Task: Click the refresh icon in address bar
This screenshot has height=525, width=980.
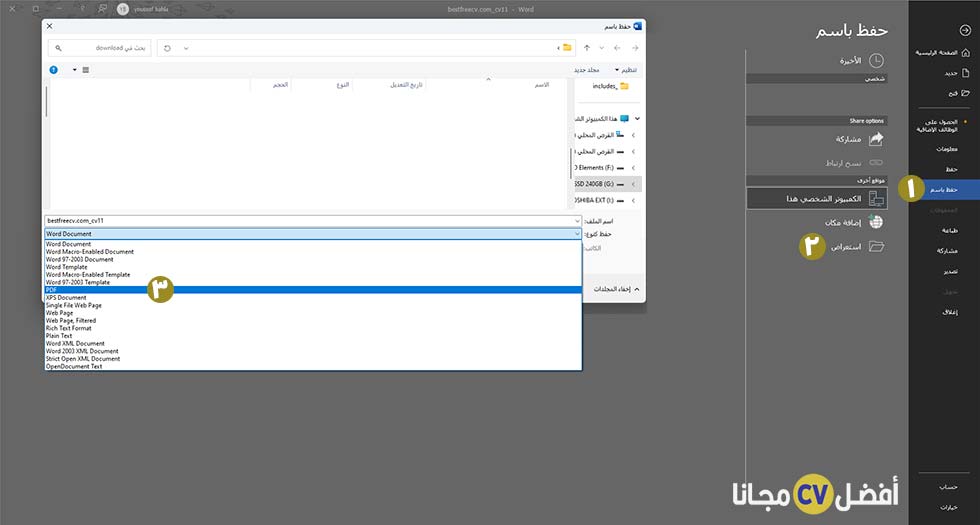Action: 167,48
